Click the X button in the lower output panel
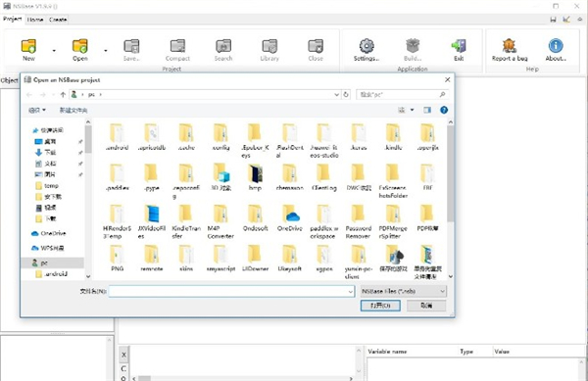This screenshot has height=381, width=588. pos(123,355)
